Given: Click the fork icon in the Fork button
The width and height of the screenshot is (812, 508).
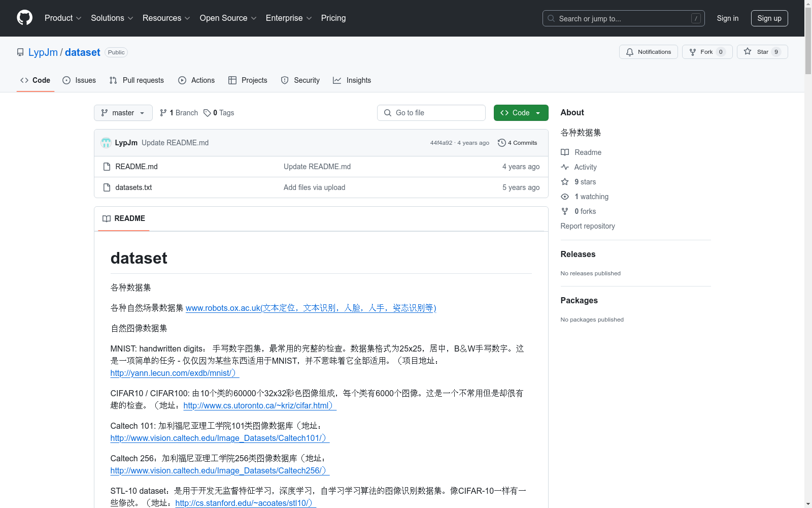Looking at the screenshot, I should (x=693, y=52).
